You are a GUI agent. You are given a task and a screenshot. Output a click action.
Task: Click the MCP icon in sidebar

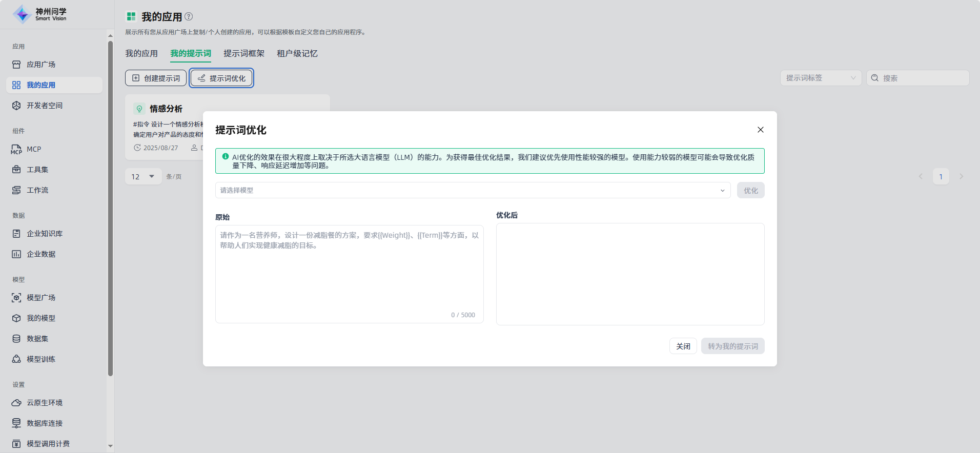(16, 149)
